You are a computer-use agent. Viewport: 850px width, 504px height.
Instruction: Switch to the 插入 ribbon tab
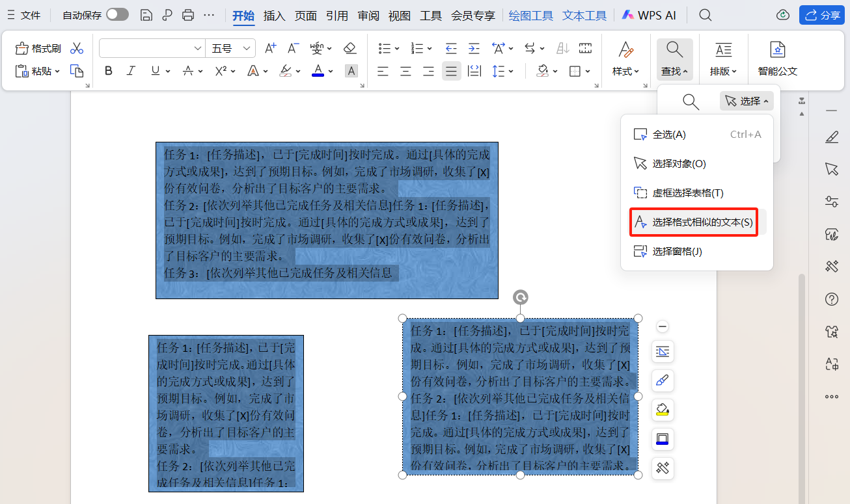pyautogui.click(x=274, y=16)
